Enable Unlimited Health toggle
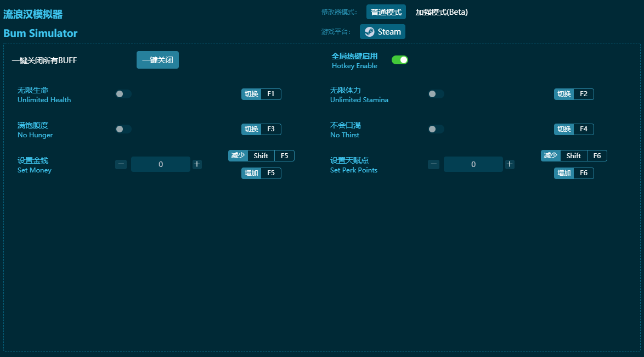Viewport: 644px width, 357px height. pos(123,94)
